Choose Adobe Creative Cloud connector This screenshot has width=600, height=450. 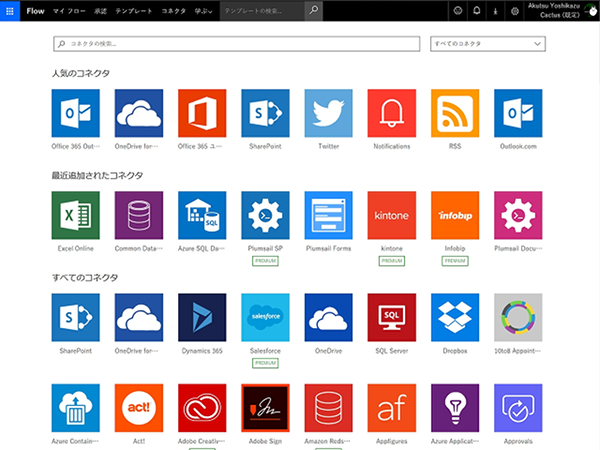coord(202,408)
